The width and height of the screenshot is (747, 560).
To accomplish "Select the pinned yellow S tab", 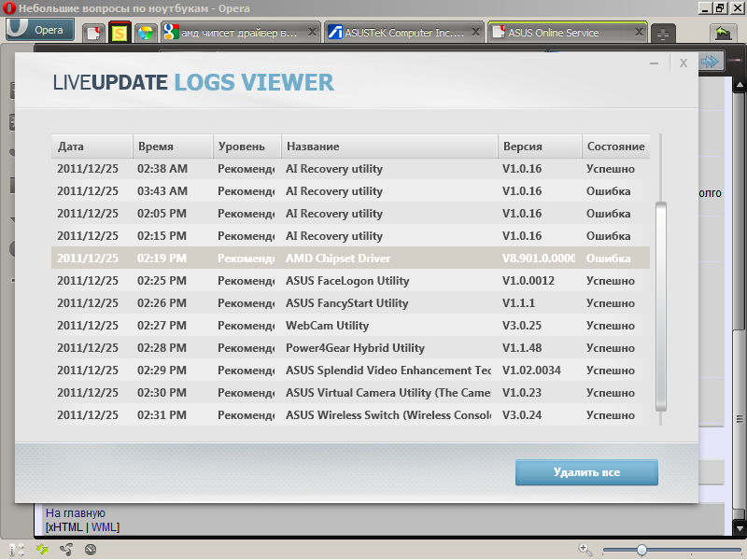I will (x=120, y=33).
